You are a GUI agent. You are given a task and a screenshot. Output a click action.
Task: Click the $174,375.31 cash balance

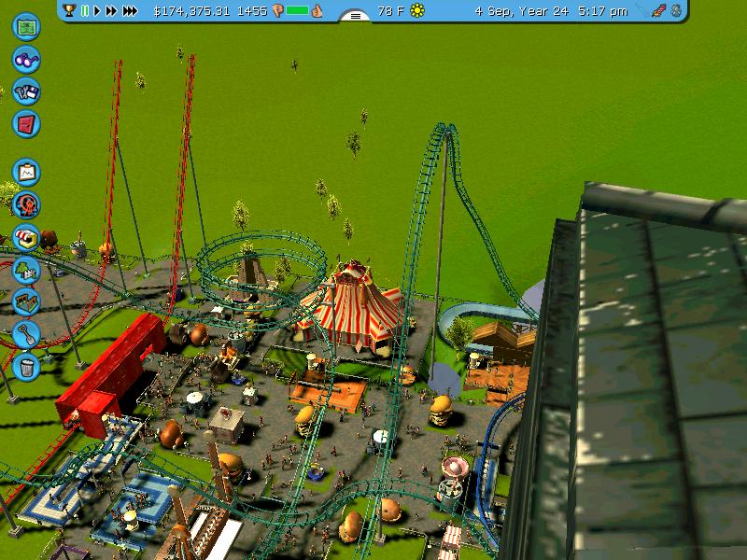click(x=191, y=11)
